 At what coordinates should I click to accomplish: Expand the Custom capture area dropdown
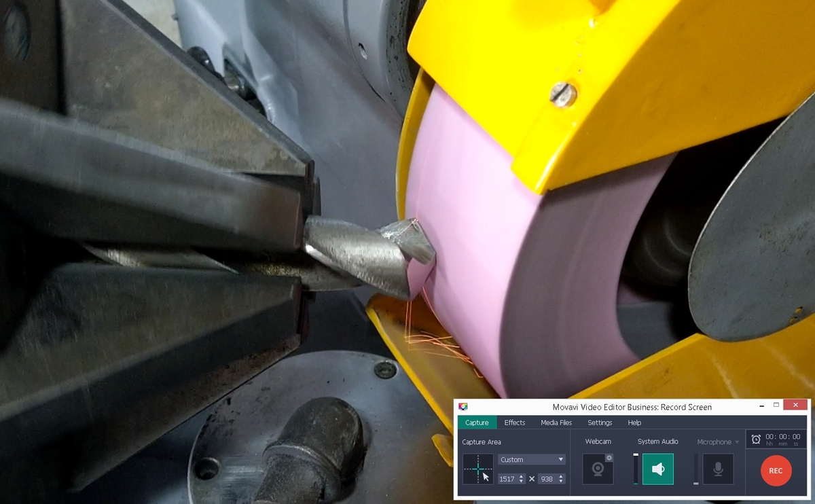click(531, 460)
